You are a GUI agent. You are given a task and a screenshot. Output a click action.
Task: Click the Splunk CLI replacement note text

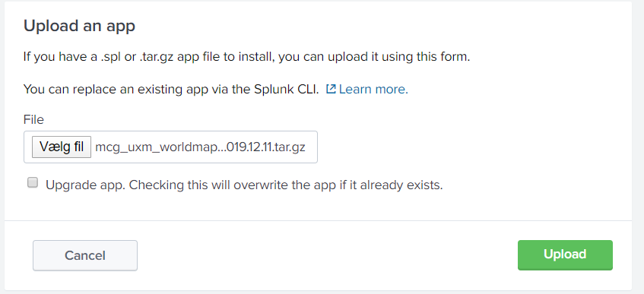coord(171,89)
